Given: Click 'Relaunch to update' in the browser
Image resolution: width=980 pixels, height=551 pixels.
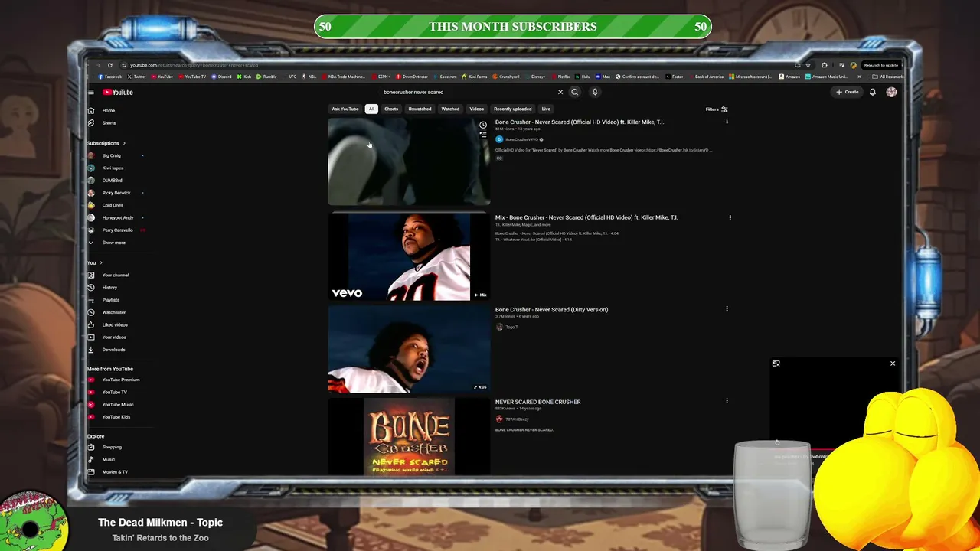Looking at the screenshot, I should point(880,65).
